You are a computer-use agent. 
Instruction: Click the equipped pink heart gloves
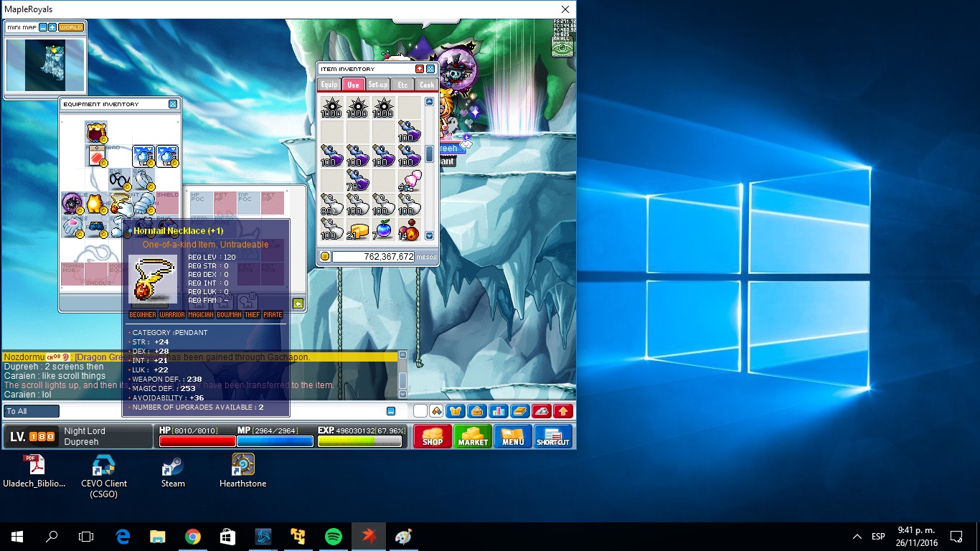[x=72, y=227]
